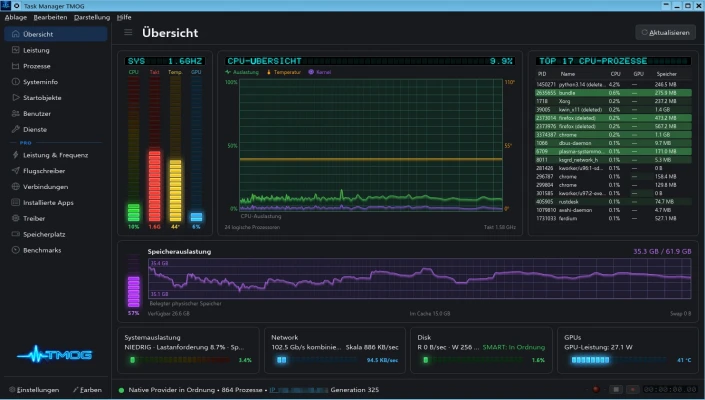Select the ferdium process row
Viewport: 705px width, 400px height.
click(613, 218)
